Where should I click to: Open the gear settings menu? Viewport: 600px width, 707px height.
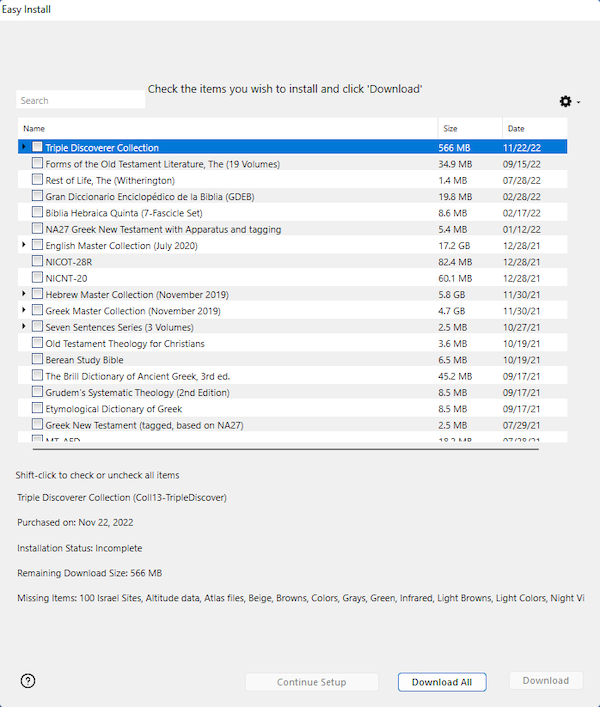(566, 101)
